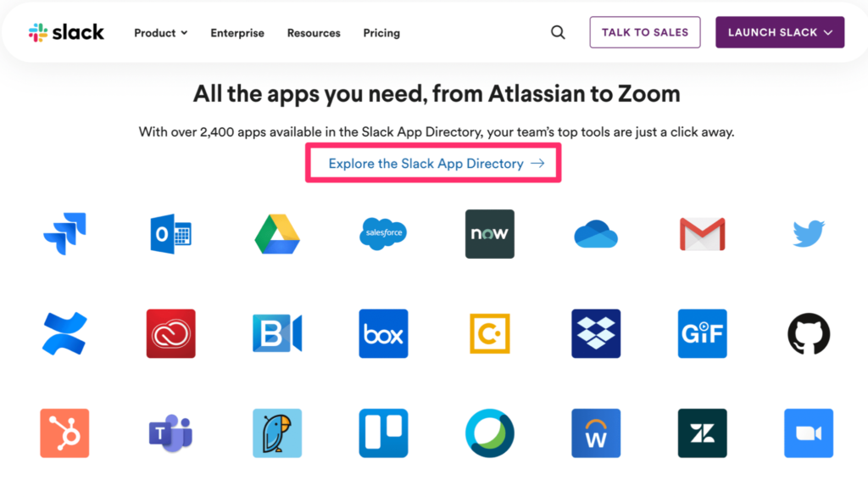The image size is (868, 497).
Task: Click the Twitter bird icon
Action: [x=808, y=233]
